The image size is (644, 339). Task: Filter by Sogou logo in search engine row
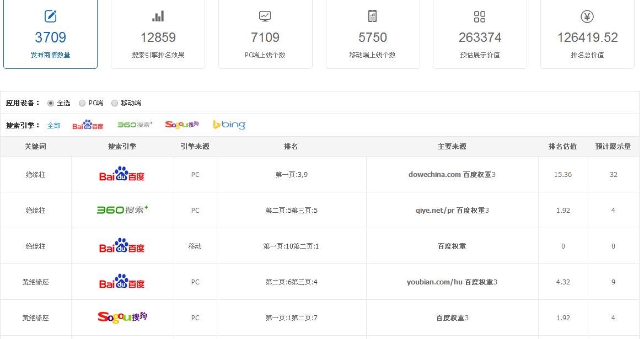(x=182, y=125)
